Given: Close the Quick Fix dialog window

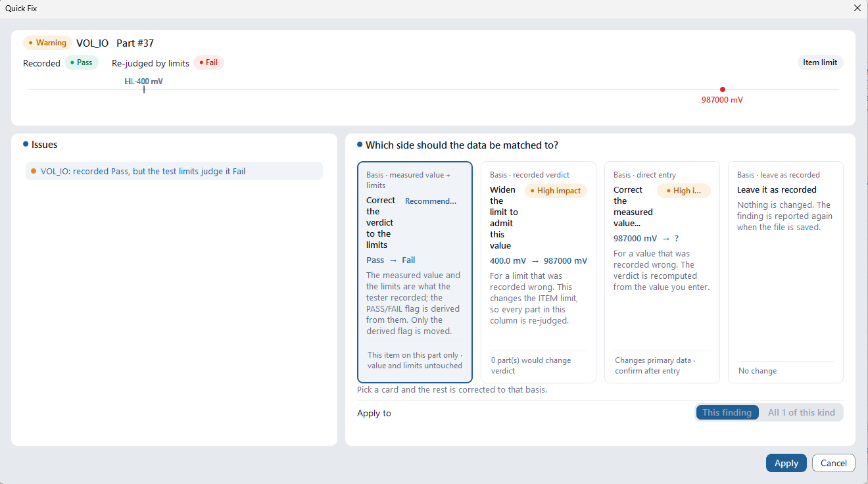Looking at the screenshot, I should click(857, 9).
